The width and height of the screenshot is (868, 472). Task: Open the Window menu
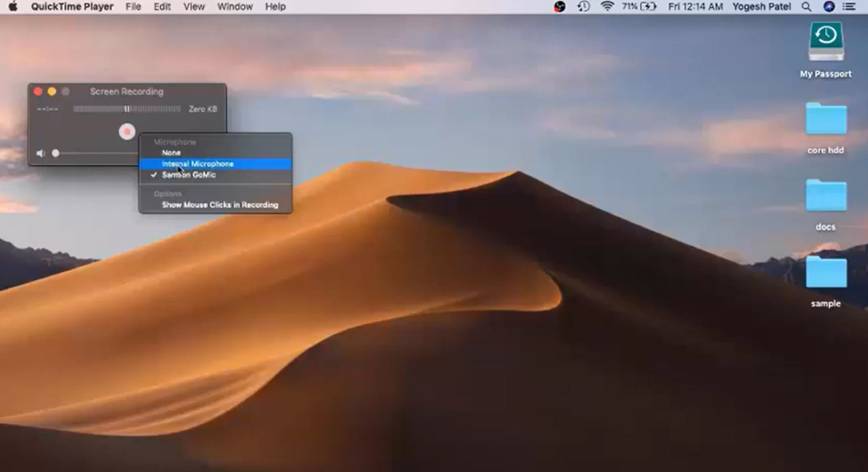(x=234, y=6)
